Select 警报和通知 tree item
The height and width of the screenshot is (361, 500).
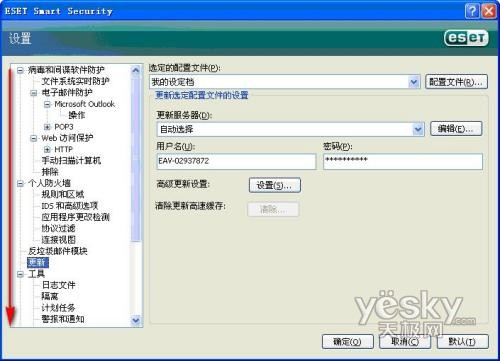[x=63, y=319]
